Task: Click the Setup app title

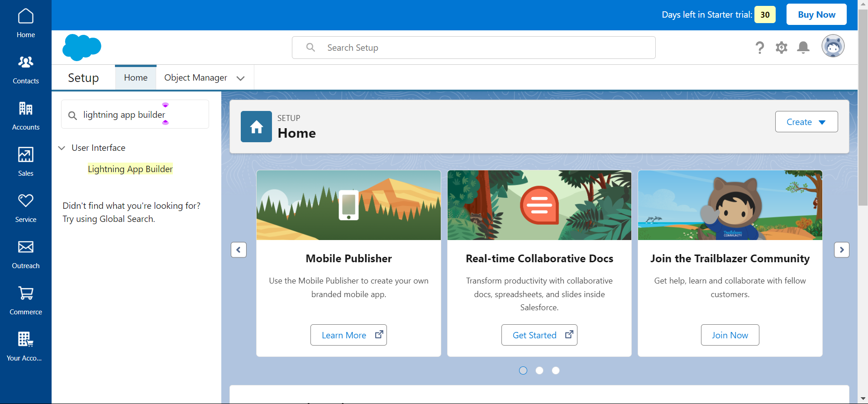Action: (83, 78)
